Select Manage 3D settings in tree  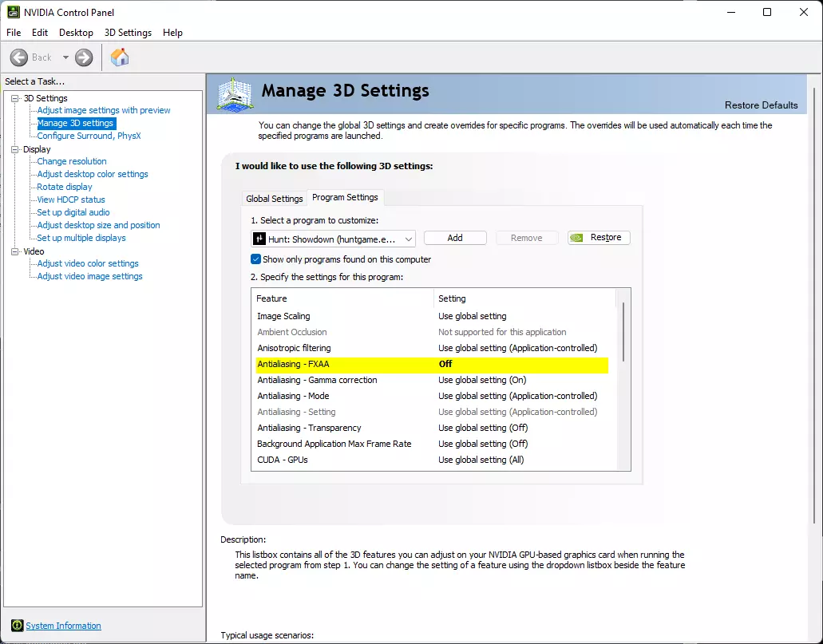click(76, 124)
